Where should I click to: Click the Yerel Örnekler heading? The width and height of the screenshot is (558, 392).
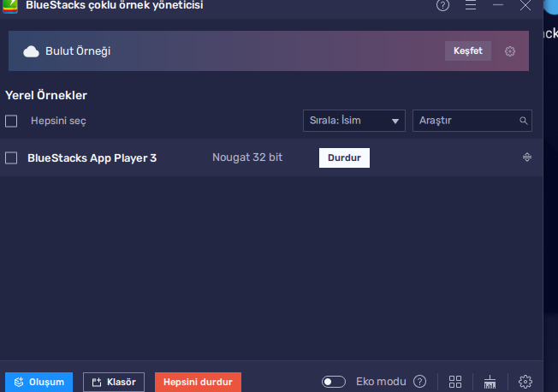(x=46, y=95)
